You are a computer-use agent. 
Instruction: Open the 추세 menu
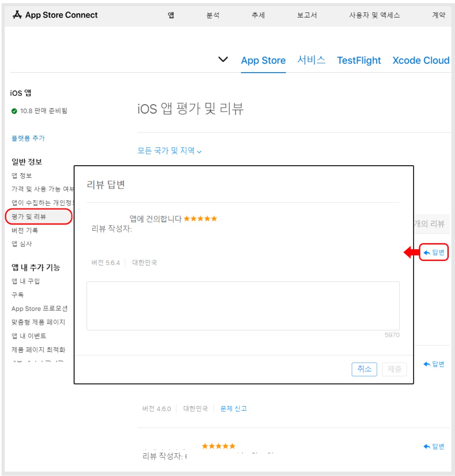click(x=258, y=15)
